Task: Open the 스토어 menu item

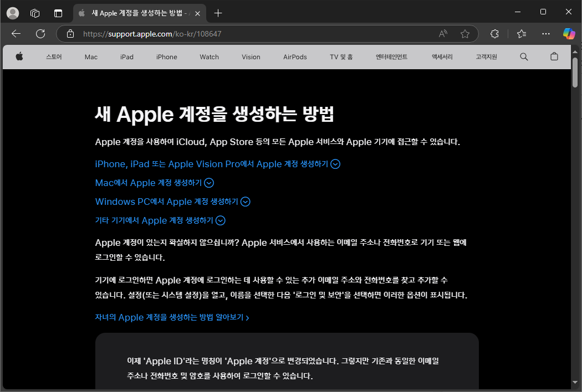Action: point(54,56)
